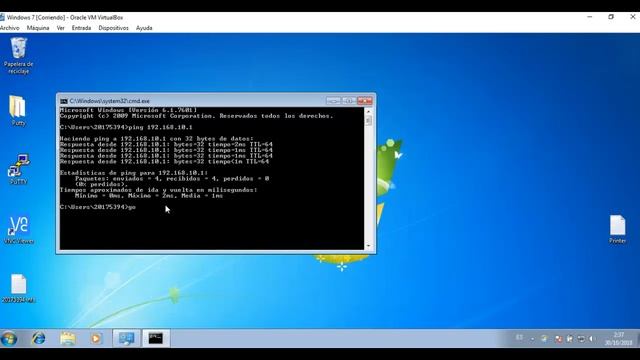Image resolution: width=640 pixels, height=360 pixels.
Task: Launch the PuTTY shortcut on the desktop
Action: click(18, 169)
